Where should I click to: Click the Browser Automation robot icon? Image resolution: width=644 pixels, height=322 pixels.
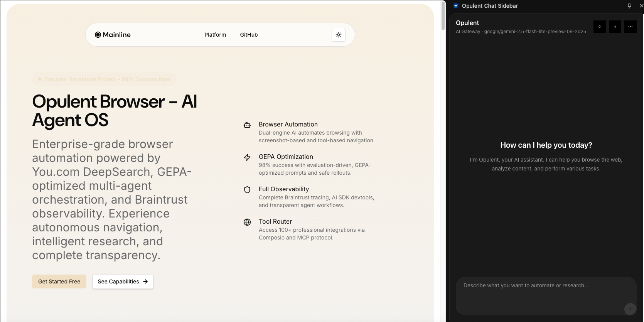247,125
